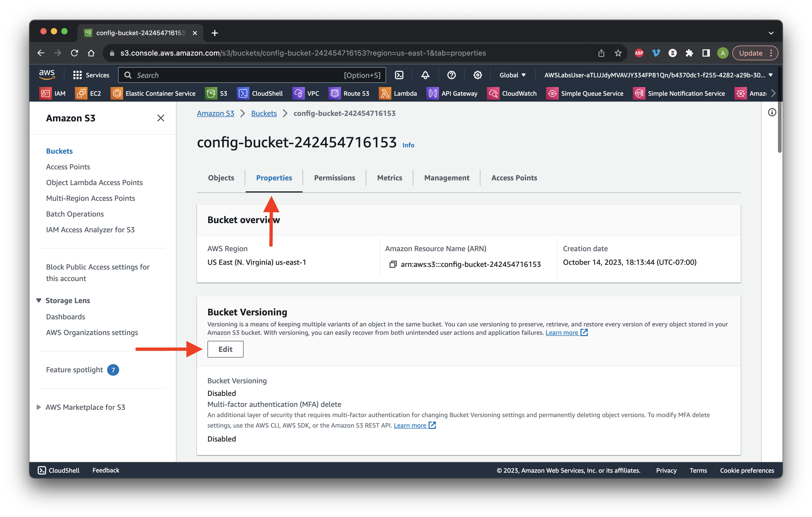Open AWS Organizations settings
The width and height of the screenshot is (812, 517).
pyautogui.click(x=92, y=332)
